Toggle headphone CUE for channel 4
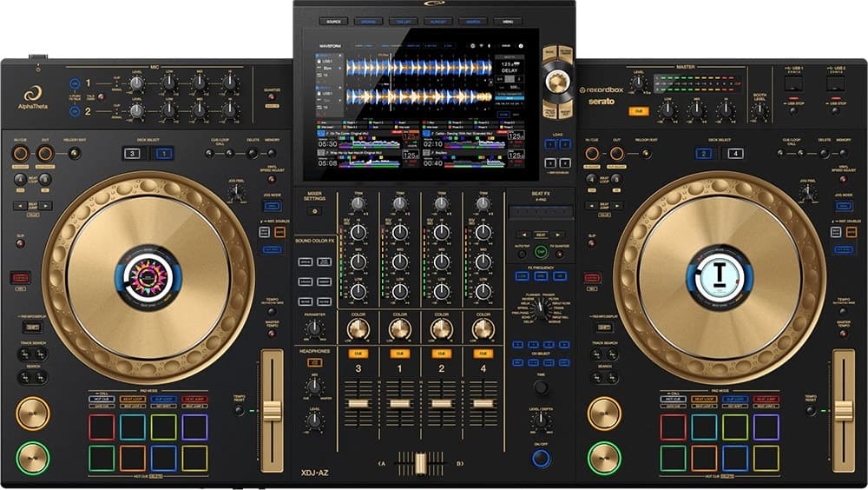Viewport: 868px width, 490px height. 483,353
